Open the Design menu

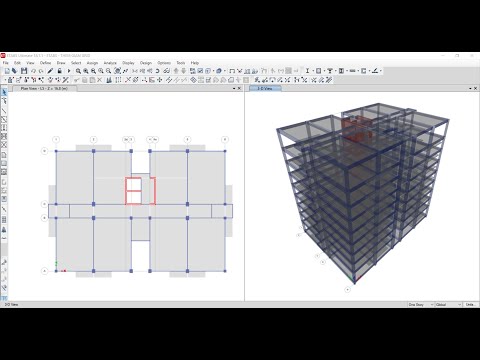point(146,63)
